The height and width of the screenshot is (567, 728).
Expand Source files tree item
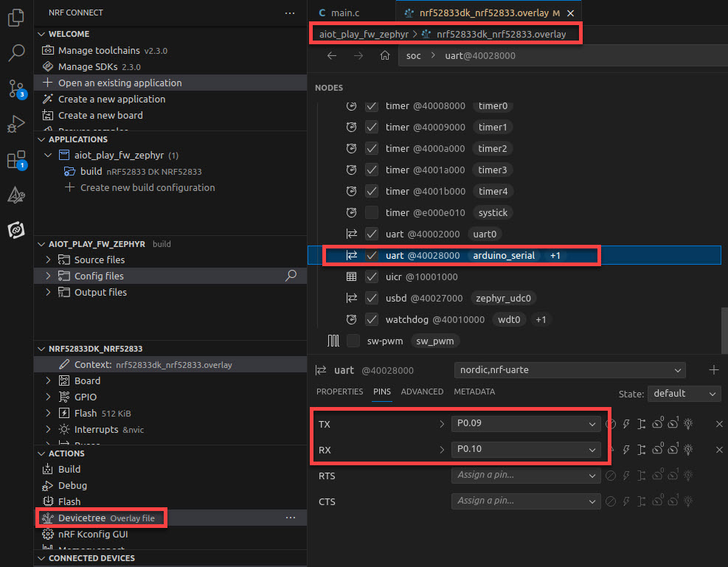click(x=48, y=260)
